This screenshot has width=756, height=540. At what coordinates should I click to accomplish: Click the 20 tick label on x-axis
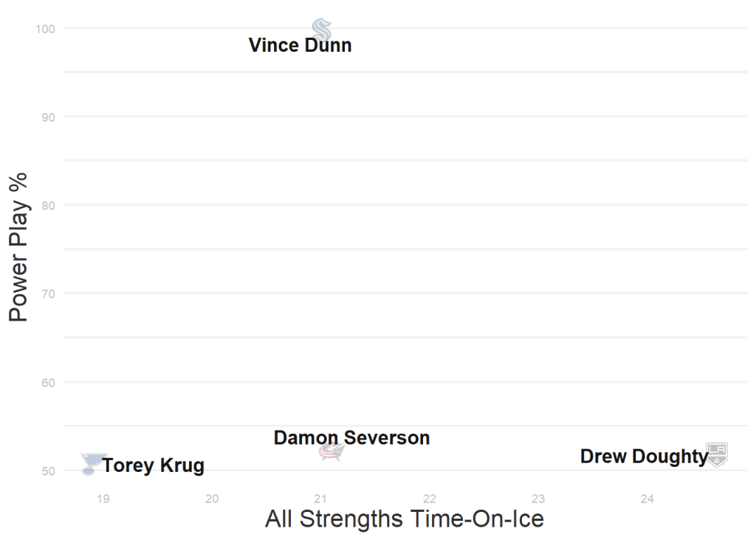(x=212, y=499)
